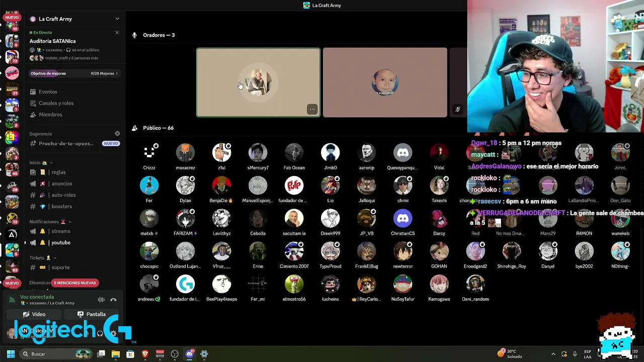Open Cebolla audience member avatar
Viewport: 644px width, 362px height.
click(258, 218)
